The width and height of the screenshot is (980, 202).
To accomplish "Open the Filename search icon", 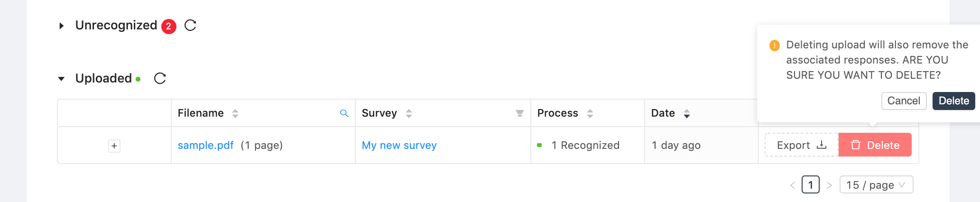I will pos(344,113).
